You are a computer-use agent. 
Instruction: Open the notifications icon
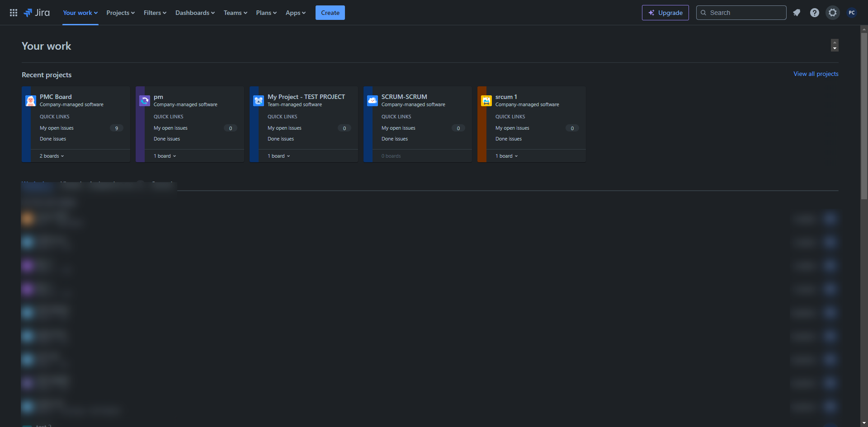click(x=797, y=13)
